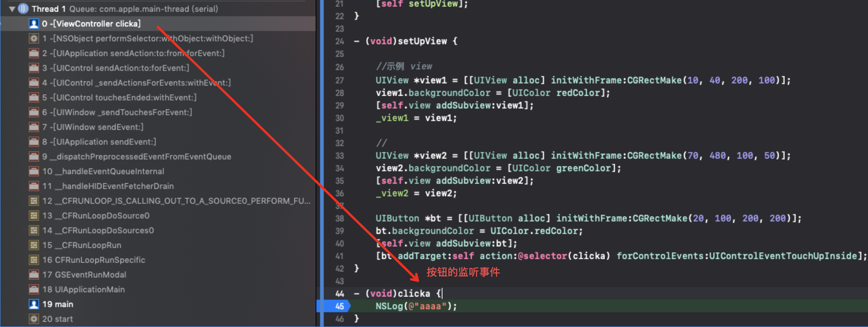Screen dimensions: 868x327
Task: Click the building icon of frame 12
Action: coord(34,201)
